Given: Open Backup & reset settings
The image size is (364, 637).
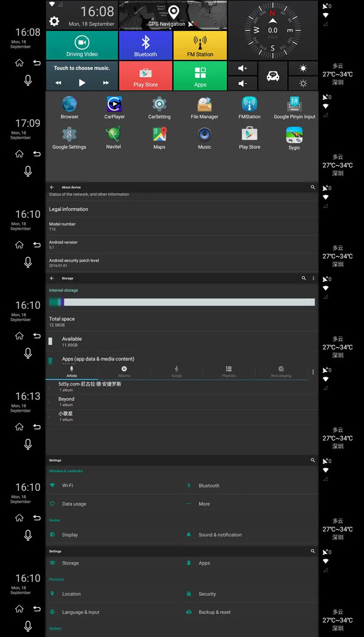Looking at the screenshot, I should click(250, 612).
